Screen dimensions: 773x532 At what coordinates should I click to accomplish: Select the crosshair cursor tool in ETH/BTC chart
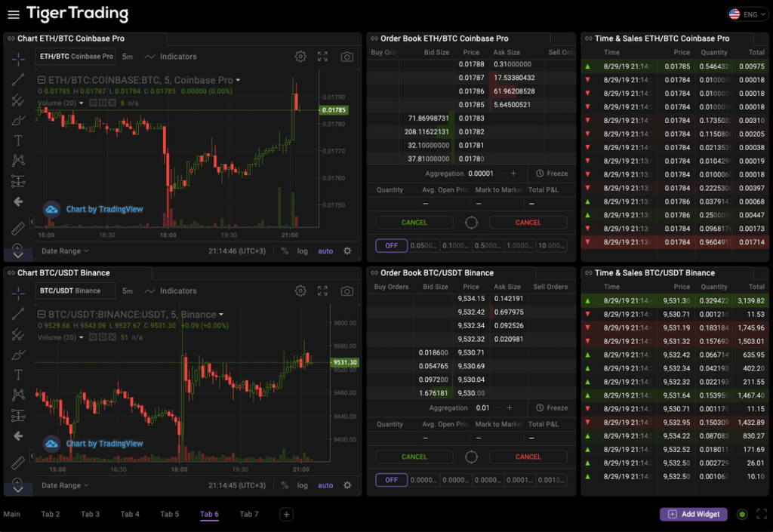click(18, 59)
